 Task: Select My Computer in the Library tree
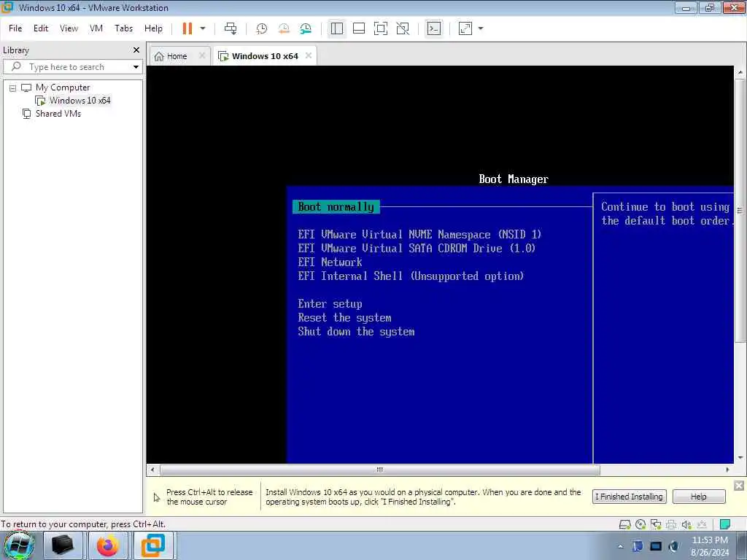point(63,87)
